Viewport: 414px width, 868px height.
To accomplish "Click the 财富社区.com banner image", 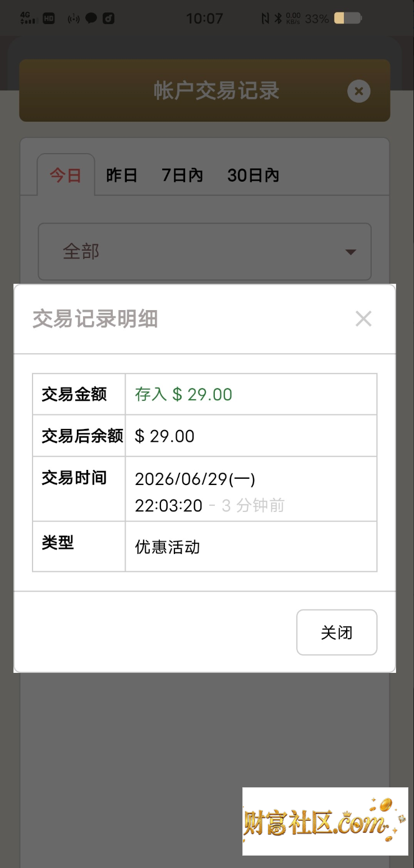I will click(x=325, y=821).
